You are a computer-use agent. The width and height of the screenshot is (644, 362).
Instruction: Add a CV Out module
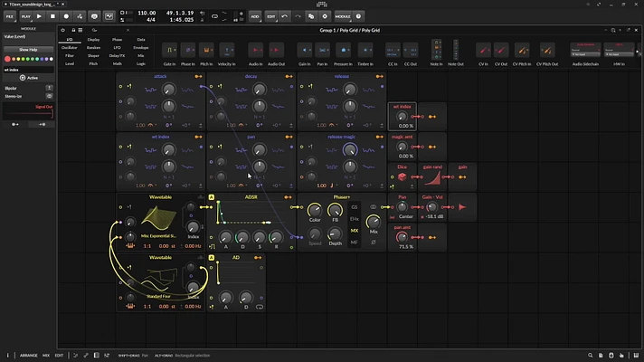coord(501,51)
